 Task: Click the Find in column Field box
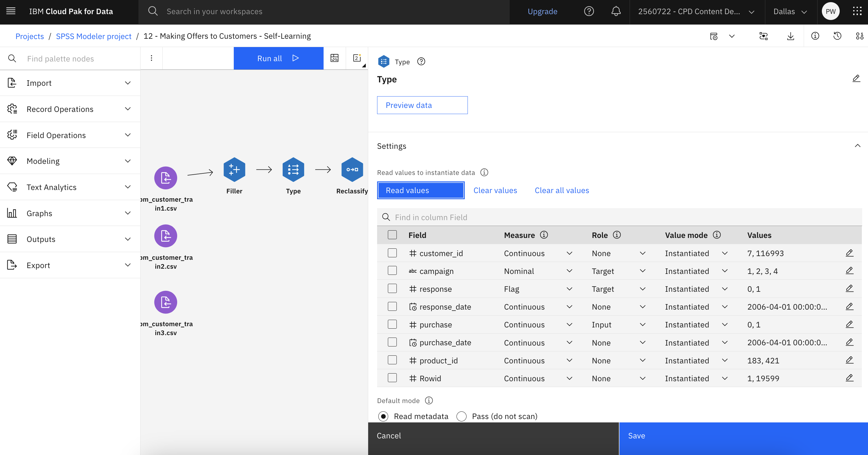click(x=619, y=217)
